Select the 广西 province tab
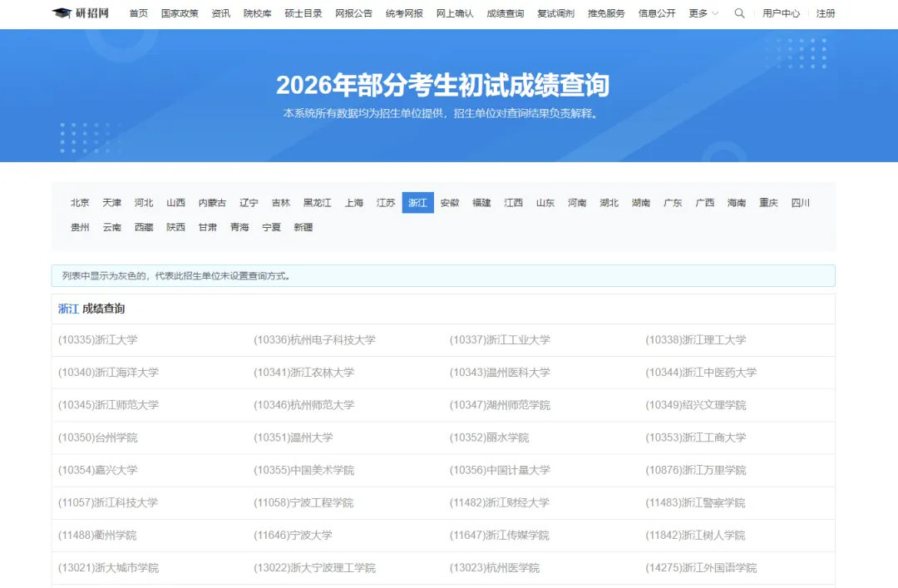The width and height of the screenshot is (898, 588). click(x=705, y=203)
